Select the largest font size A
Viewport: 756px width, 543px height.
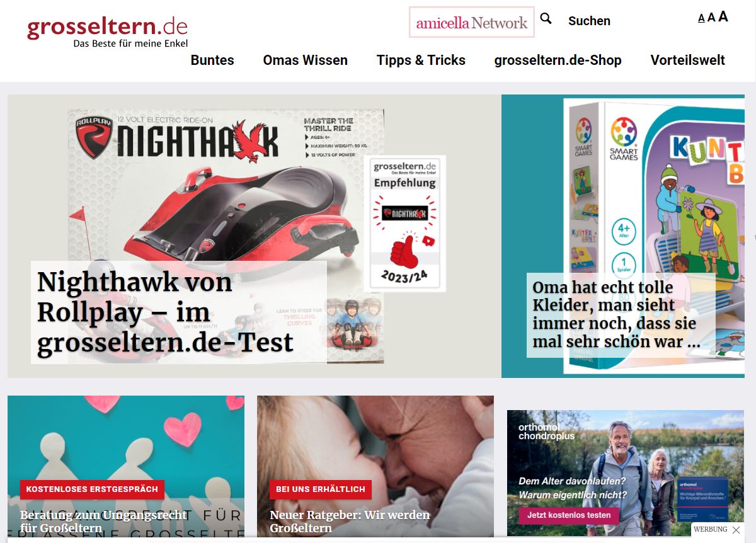point(723,16)
